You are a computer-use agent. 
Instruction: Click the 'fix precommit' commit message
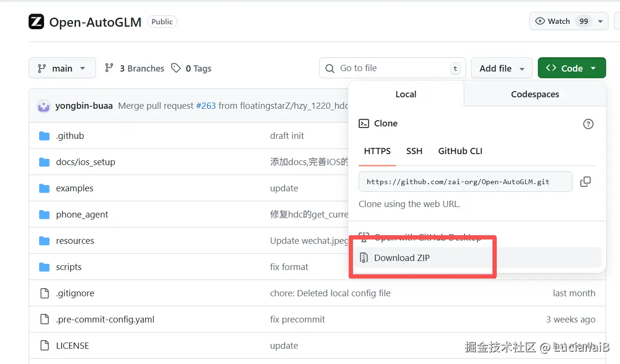(x=298, y=320)
